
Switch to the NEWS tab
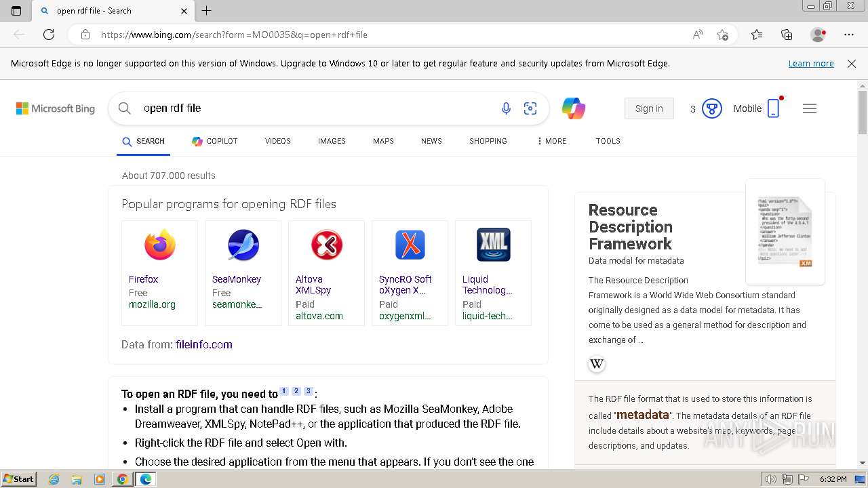(x=431, y=141)
